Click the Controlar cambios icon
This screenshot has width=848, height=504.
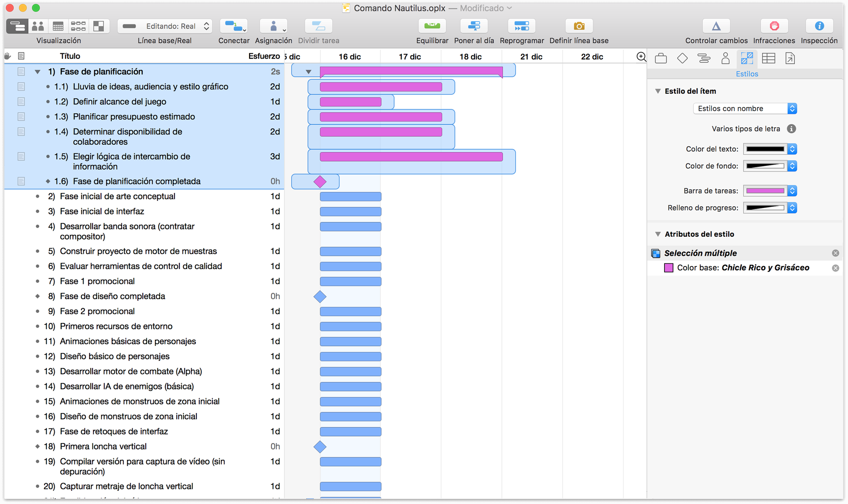click(x=716, y=26)
